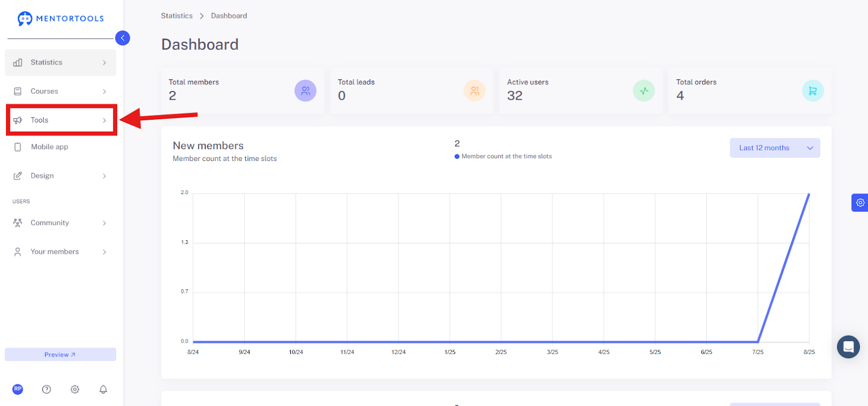The height and width of the screenshot is (406, 868).
Task: Open the notifications bell
Action: tap(103, 389)
